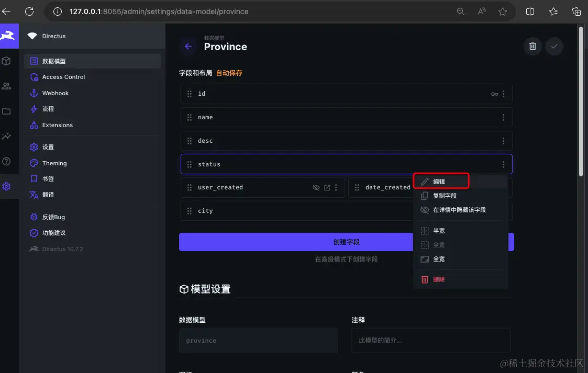
Task: Click the drag handle on desc field
Action: pos(190,141)
